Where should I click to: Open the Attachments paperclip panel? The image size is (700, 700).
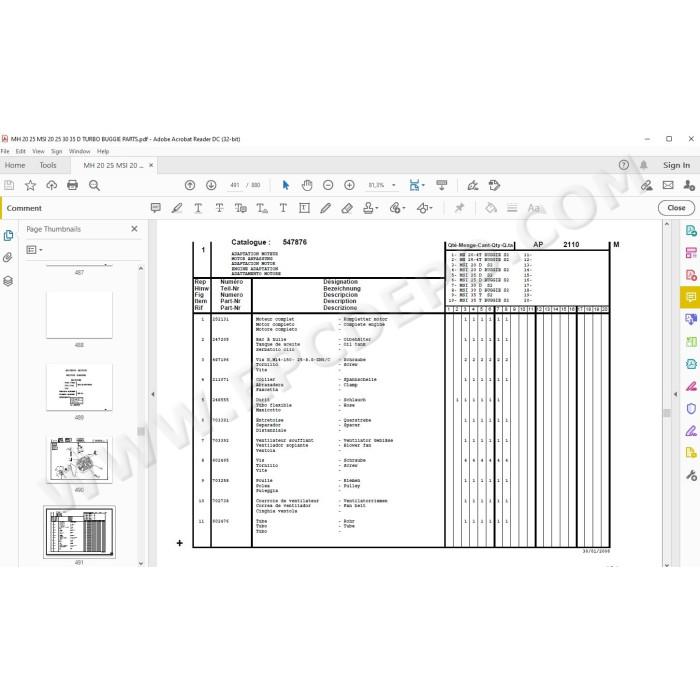(x=8, y=258)
